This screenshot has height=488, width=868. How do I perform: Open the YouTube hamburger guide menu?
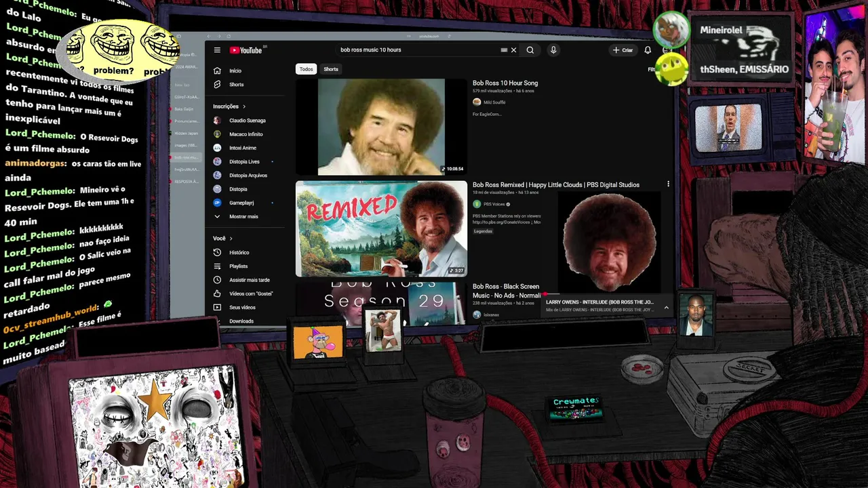[x=217, y=50]
